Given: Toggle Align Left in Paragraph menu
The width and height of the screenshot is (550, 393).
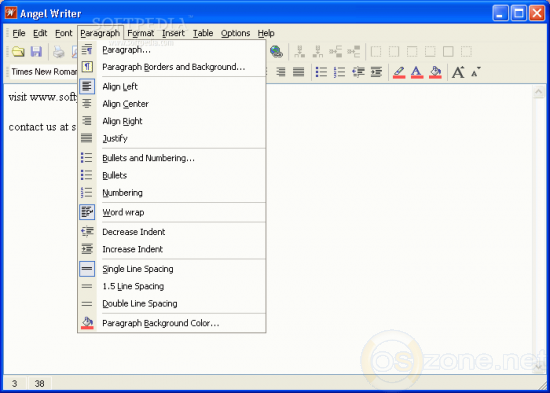Looking at the screenshot, I should [172, 86].
